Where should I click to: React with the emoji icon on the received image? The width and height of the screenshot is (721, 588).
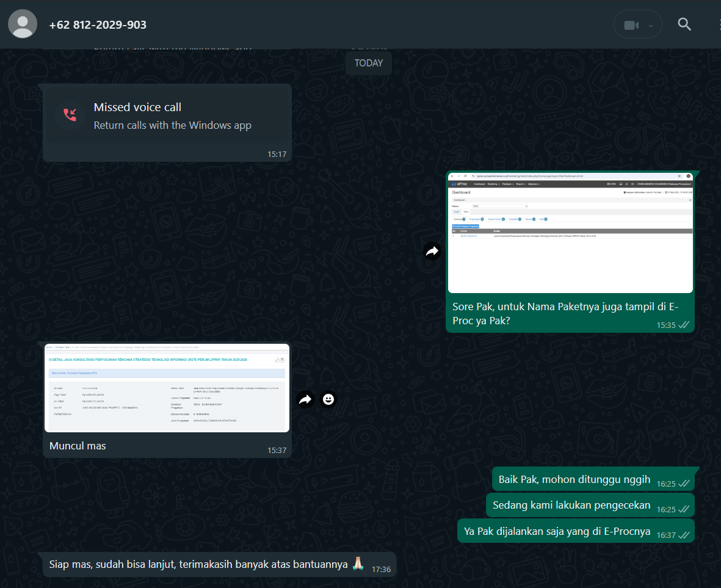[x=328, y=399]
